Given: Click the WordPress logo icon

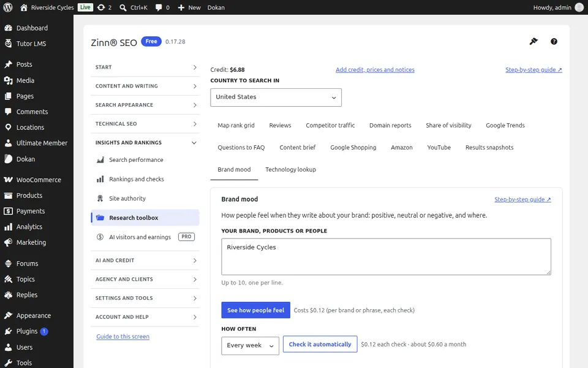Looking at the screenshot, I should [7, 7].
